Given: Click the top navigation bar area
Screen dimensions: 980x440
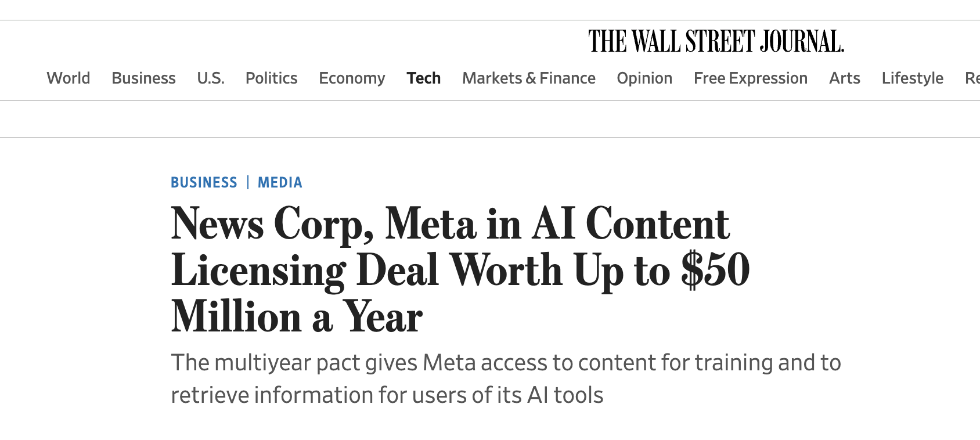Looking at the screenshot, I should 490,78.
